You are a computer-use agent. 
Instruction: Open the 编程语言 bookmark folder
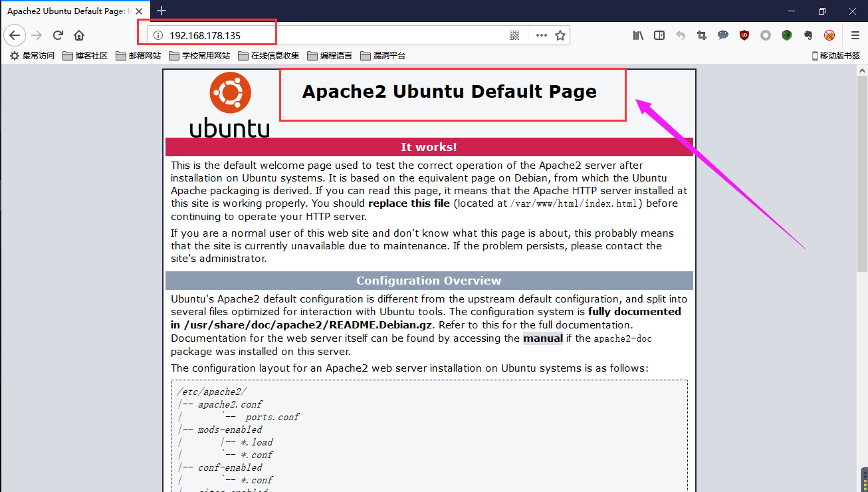tap(330, 56)
